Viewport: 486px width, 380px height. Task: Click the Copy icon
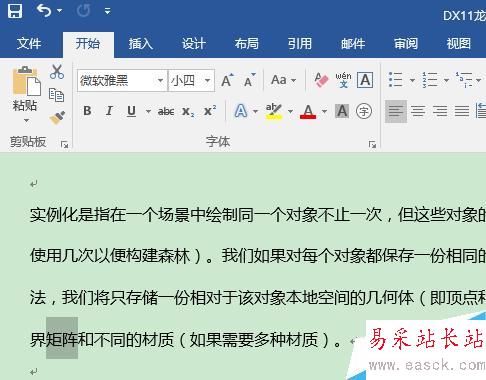pyautogui.click(x=56, y=95)
